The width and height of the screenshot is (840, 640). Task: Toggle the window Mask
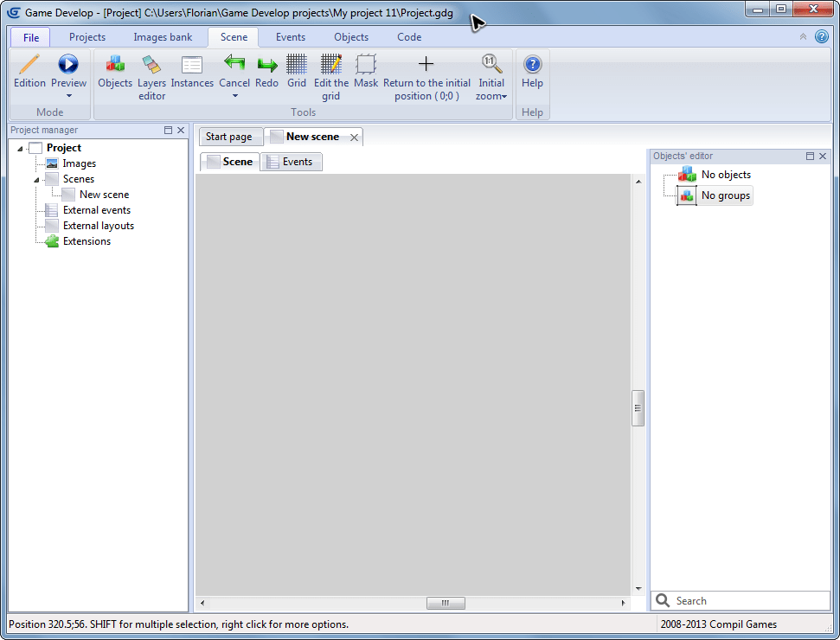click(366, 71)
